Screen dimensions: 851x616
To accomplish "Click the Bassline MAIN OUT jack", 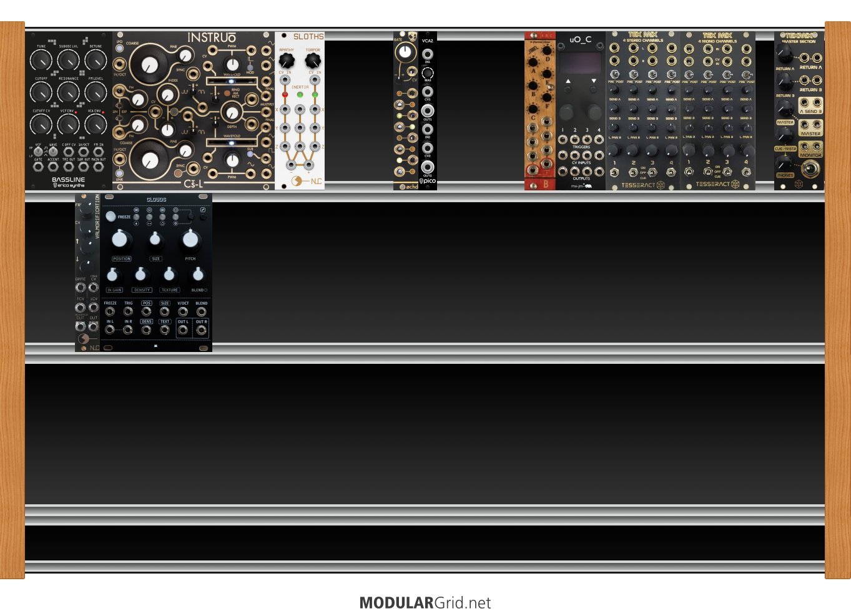I will click(99, 167).
